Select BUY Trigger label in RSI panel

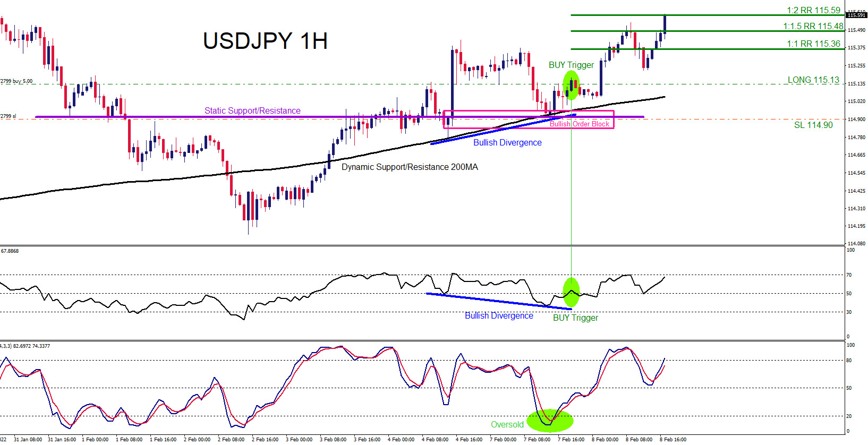click(x=575, y=318)
